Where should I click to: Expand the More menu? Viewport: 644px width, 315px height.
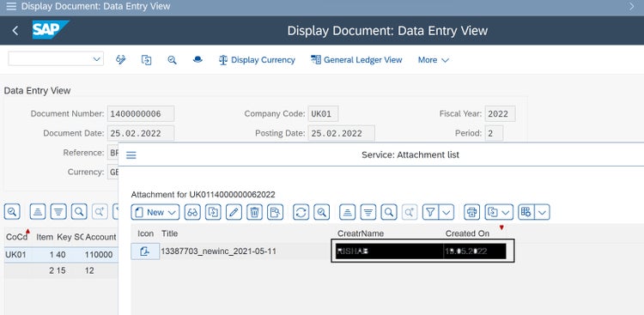(434, 60)
